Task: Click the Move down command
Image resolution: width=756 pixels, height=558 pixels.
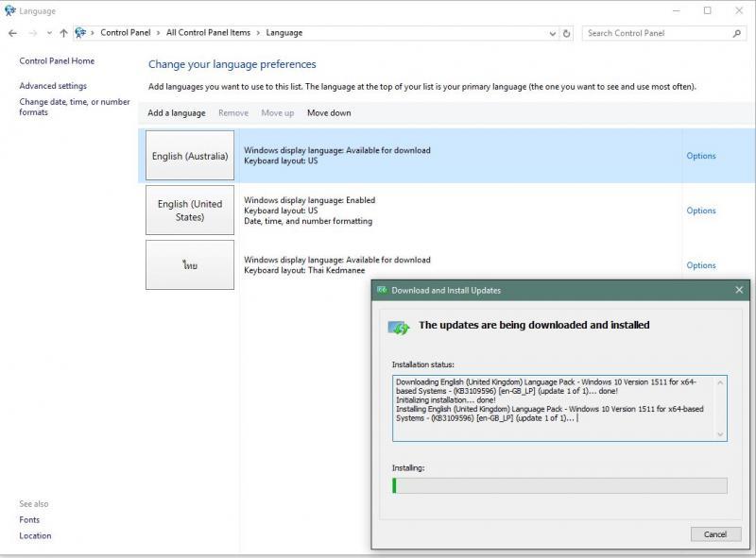Action: tap(329, 112)
